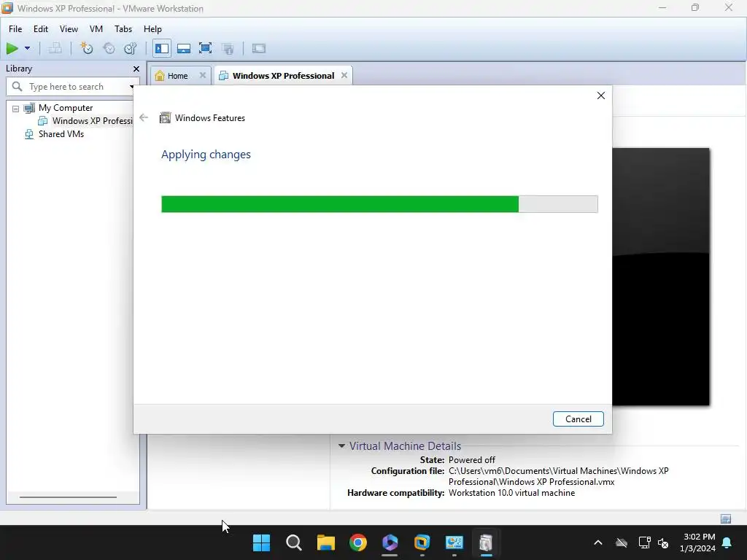Close the Windows XP Professional tab
747x560 pixels.
(344, 75)
